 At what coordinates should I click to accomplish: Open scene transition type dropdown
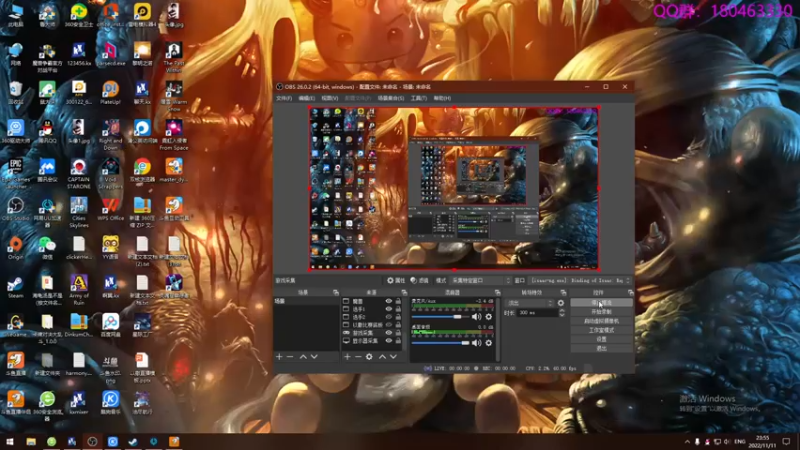tap(530, 303)
